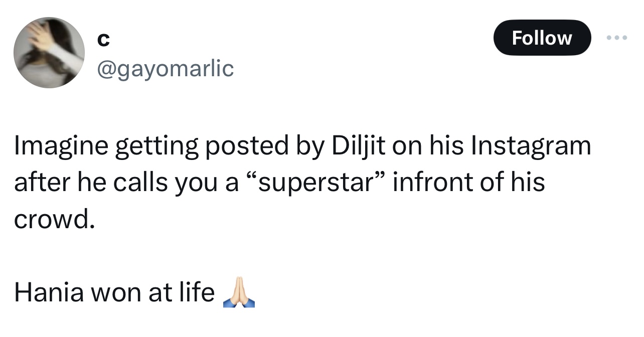Click the "Hania won at life" line
The height and width of the screenshot is (337, 644).
coord(114,292)
